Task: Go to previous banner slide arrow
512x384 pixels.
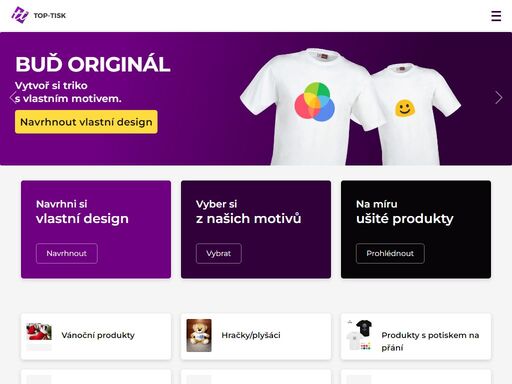Action: coord(13,98)
